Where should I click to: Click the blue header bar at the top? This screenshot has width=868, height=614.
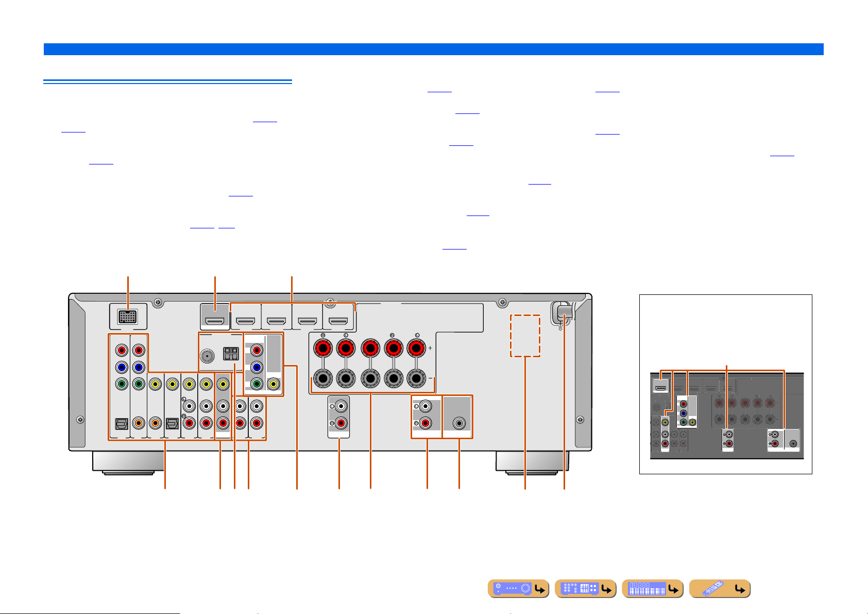pyautogui.click(x=434, y=49)
